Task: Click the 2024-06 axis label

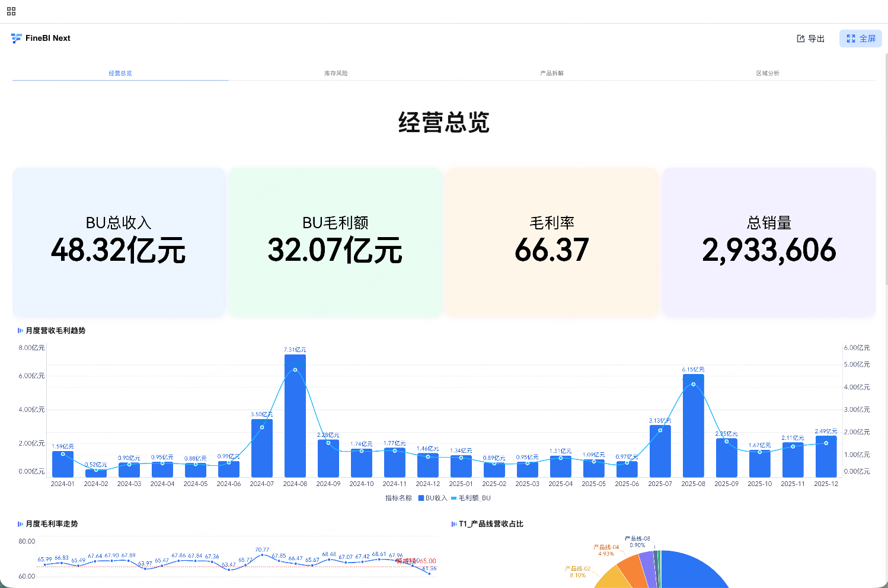Action: coord(229,484)
